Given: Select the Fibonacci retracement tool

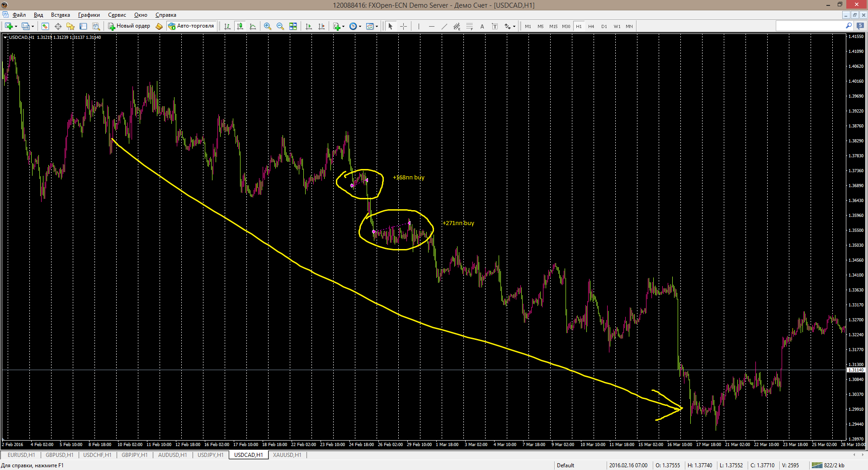Looking at the screenshot, I should coord(469,26).
